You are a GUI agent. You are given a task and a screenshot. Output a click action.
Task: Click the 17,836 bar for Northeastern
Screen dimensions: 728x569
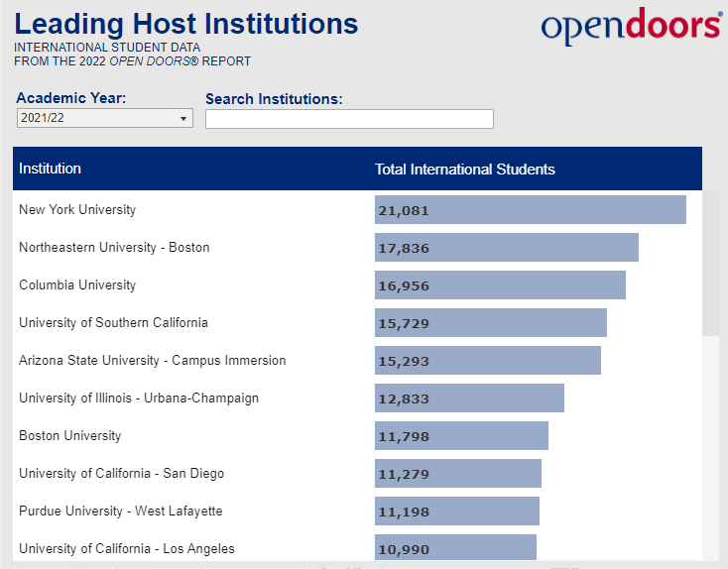click(507, 248)
